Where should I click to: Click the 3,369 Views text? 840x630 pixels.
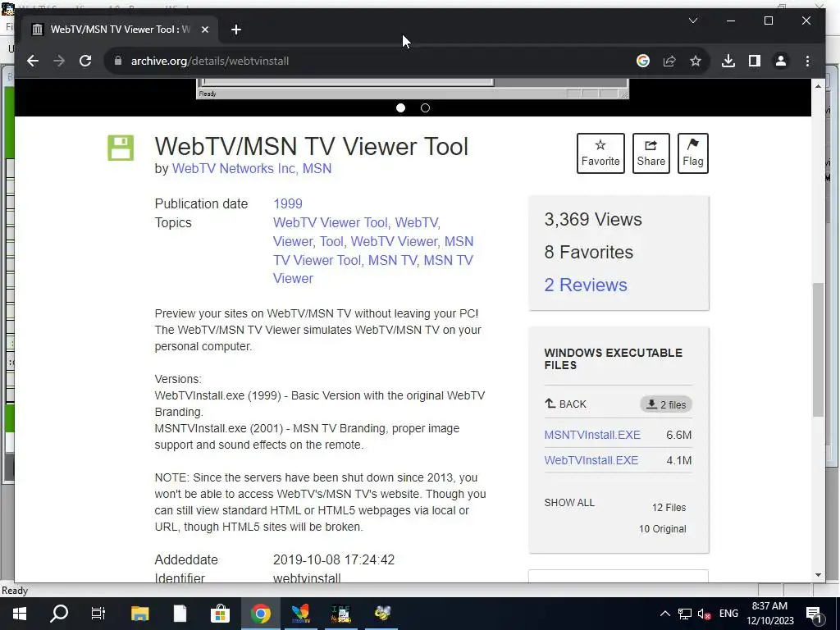click(593, 219)
